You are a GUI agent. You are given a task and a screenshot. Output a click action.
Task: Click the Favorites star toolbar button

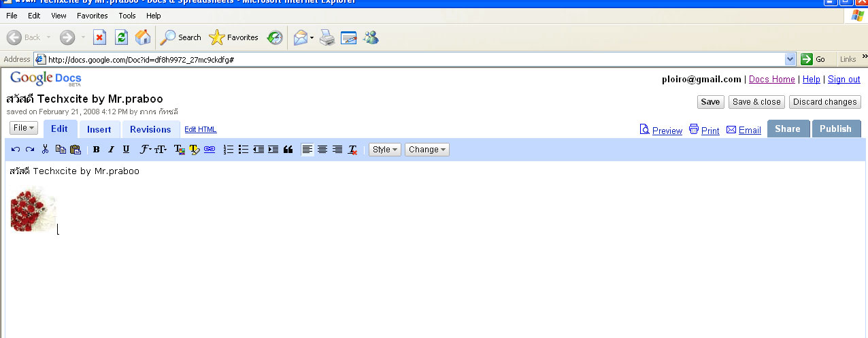point(234,37)
